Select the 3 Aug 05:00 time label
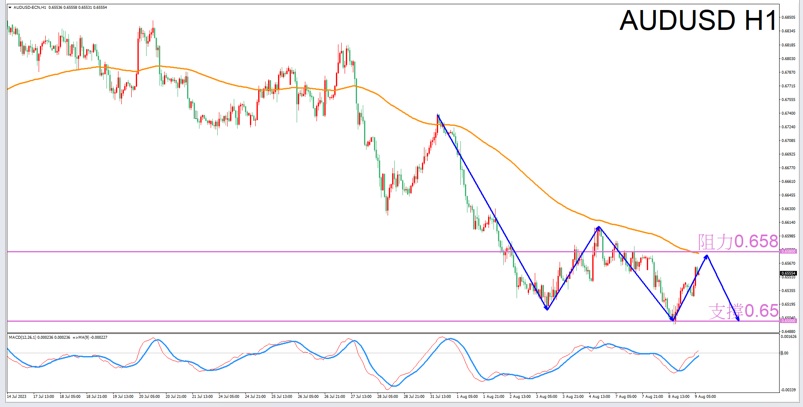Screen dimensions: 803x407 pos(547,396)
